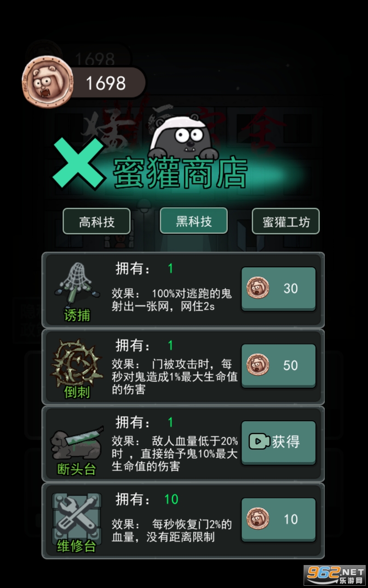Buy 诱捕 for 30 coins
This screenshot has height=588, width=368.
click(x=279, y=289)
